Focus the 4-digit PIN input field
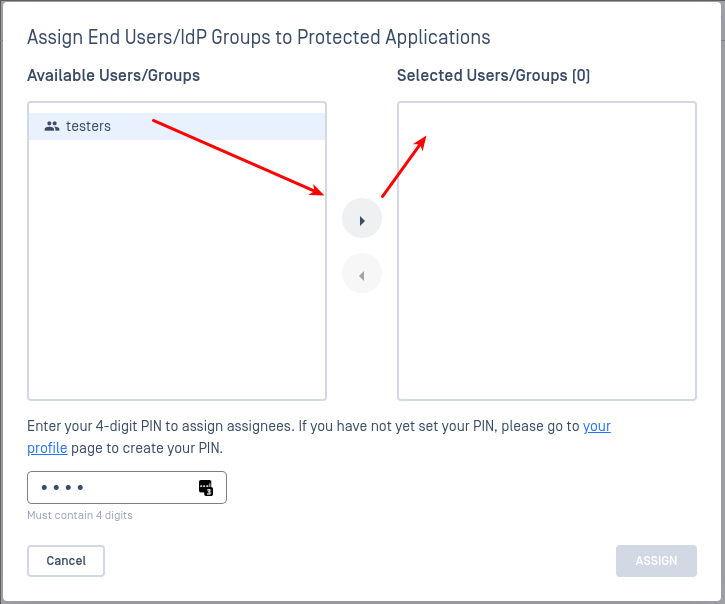Screen dimensions: 725x604 [127, 487]
